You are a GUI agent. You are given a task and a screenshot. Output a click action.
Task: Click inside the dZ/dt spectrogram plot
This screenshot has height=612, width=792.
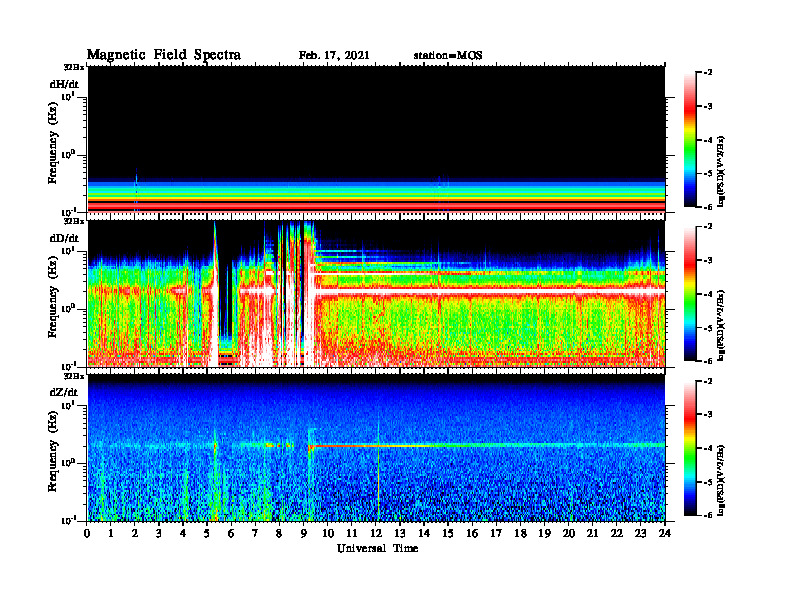click(x=376, y=448)
